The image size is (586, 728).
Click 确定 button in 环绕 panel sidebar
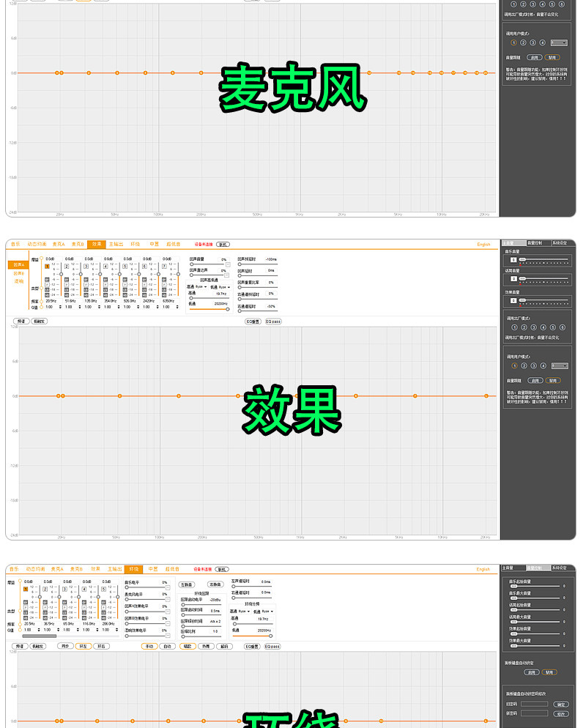click(561, 705)
